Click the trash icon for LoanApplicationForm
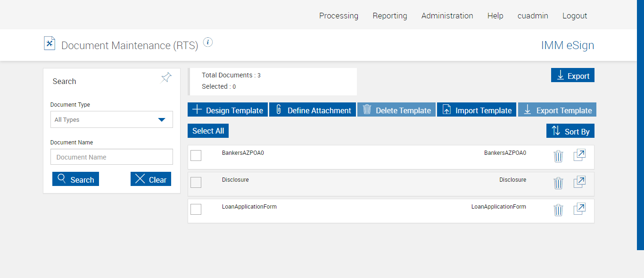 [x=558, y=210]
